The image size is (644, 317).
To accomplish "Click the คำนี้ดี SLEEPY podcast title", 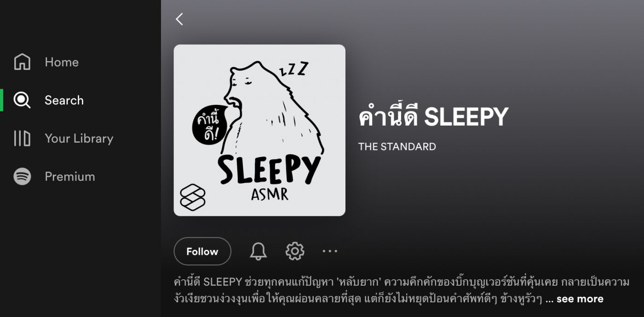I will pos(433,116).
